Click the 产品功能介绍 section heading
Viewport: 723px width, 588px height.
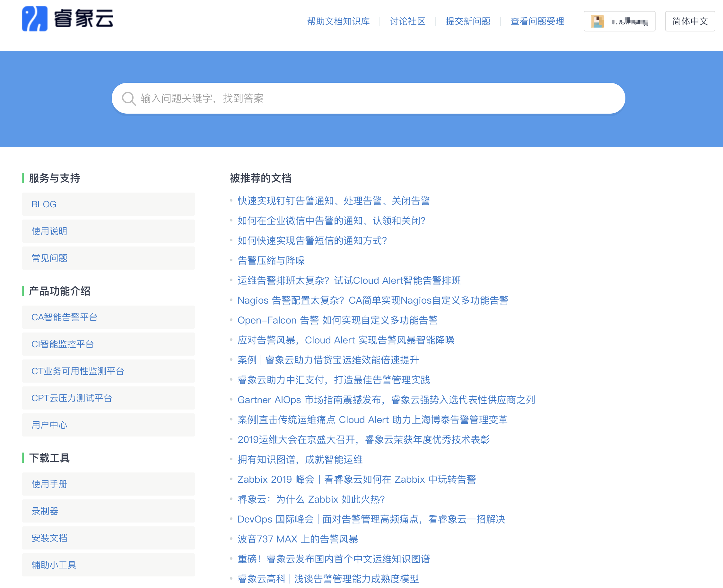(x=59, y=291)
